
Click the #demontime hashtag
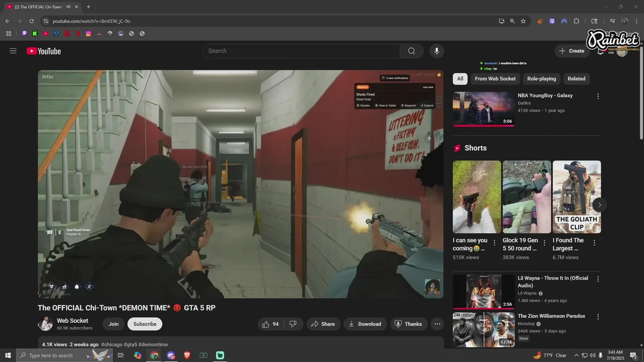153,345
